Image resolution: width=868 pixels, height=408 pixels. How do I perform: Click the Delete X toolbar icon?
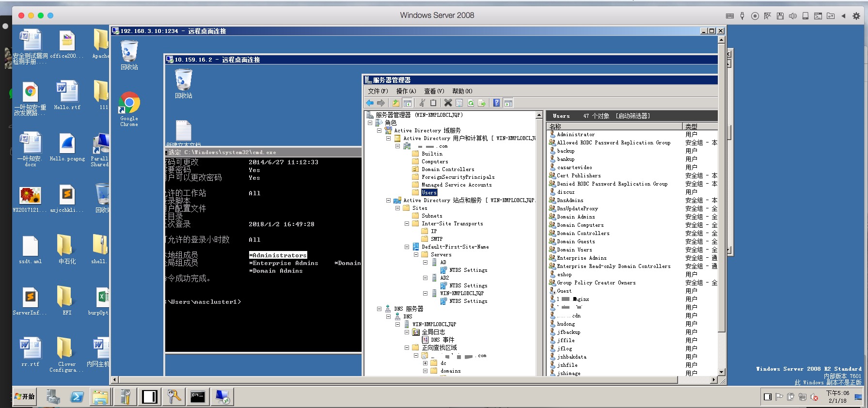tap(448, 103)
